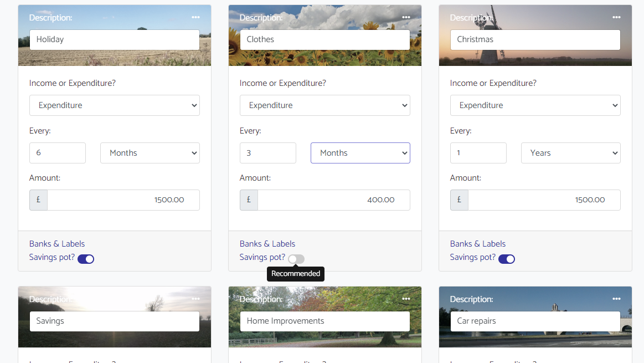Click the Savings pot? label on Clothes card
This screenshot has height=363, width=644.
[262, 257]
